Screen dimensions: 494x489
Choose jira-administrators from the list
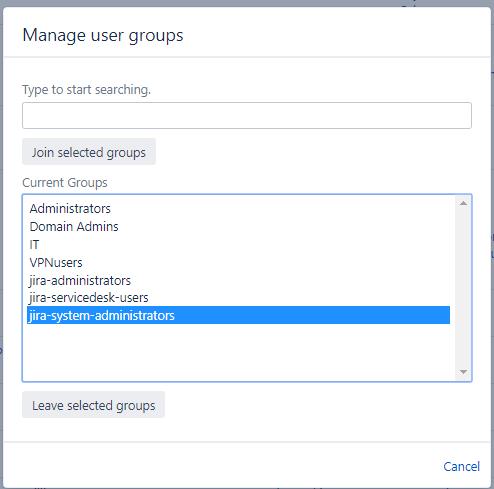tap(238, 280)
